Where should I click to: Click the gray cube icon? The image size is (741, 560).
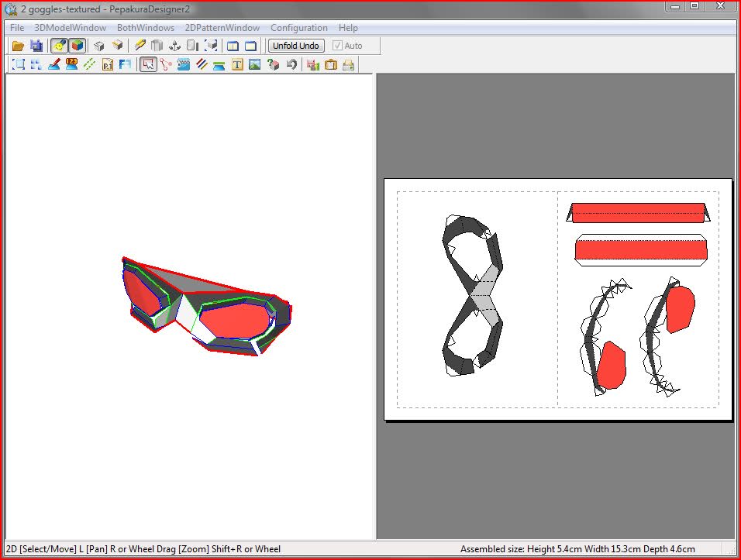click(x=98, y=46)
